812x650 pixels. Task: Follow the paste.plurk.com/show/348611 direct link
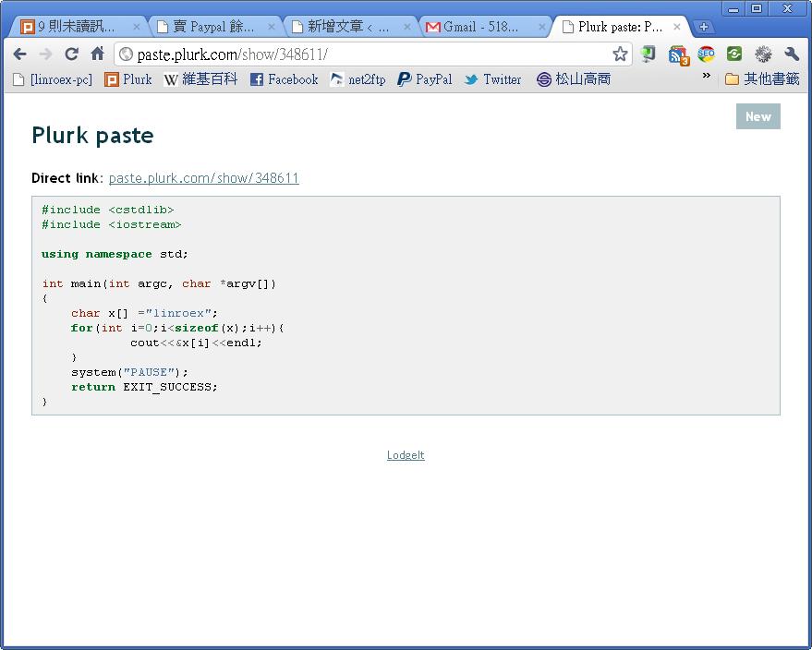203,178
